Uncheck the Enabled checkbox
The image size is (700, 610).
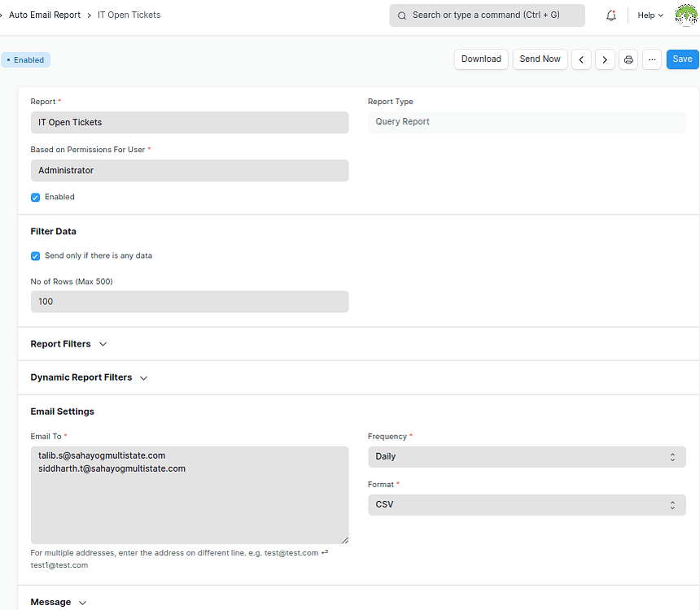pyautogui.click(x=35, y=197)
